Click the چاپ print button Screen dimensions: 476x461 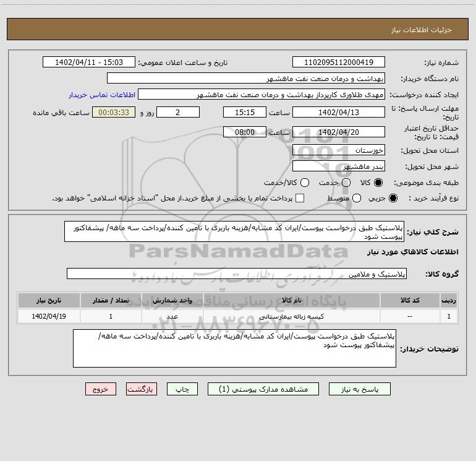(182, 389)
